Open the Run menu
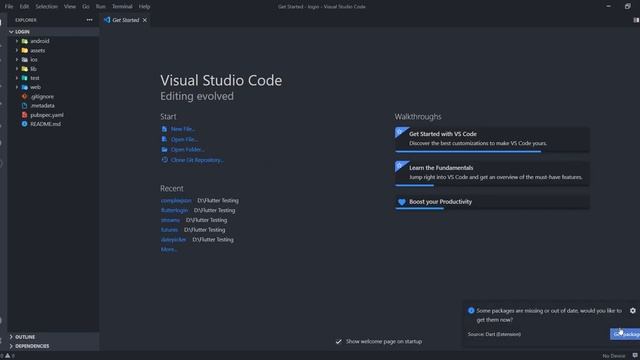The width and height of the screenshot is (640, 360). click(x=100, y=7)
